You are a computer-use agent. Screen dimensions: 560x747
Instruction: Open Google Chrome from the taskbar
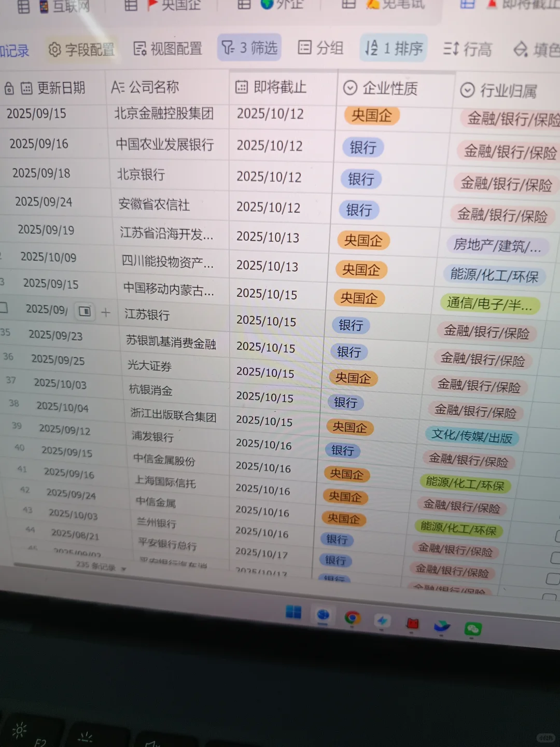pyautogui.click(x=353, y=617)
